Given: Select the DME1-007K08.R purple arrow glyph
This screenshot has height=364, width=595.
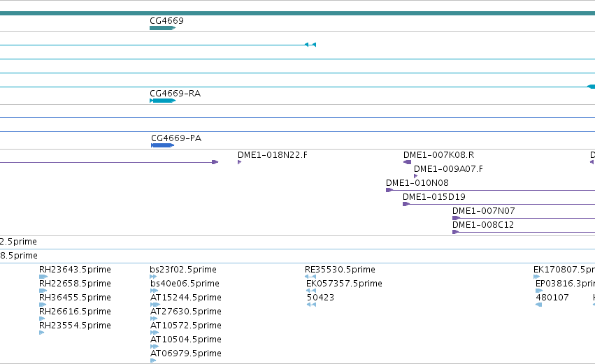Looking at the screenshot, I should coord(407,162).
